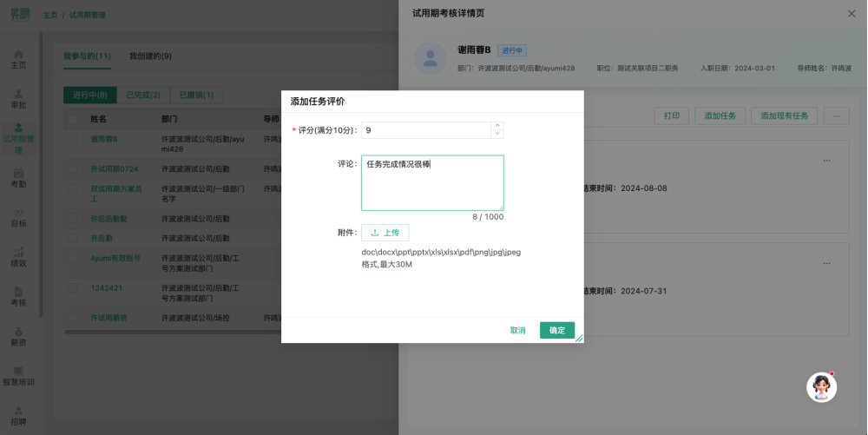868x435 pixels.
Task: Expand the '...' menu on first task card
Action: tap(826, 161)
